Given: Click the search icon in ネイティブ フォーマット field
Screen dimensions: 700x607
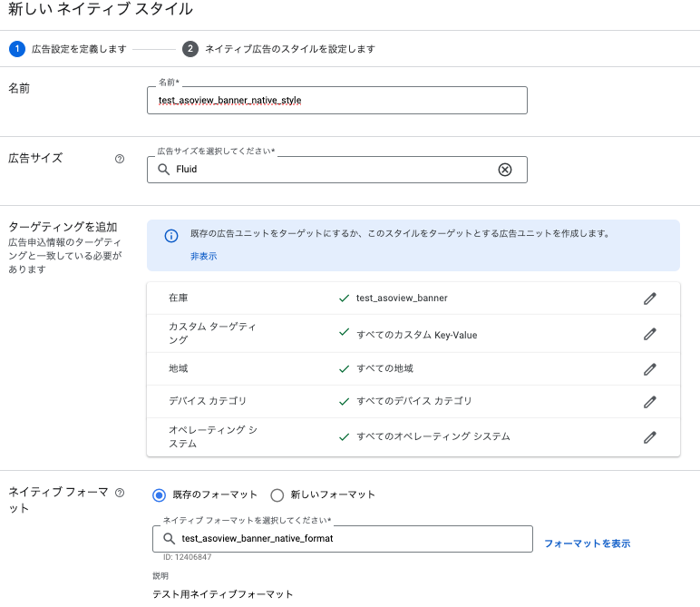Looking at the screenshot, I should click(x=168, y=539).
